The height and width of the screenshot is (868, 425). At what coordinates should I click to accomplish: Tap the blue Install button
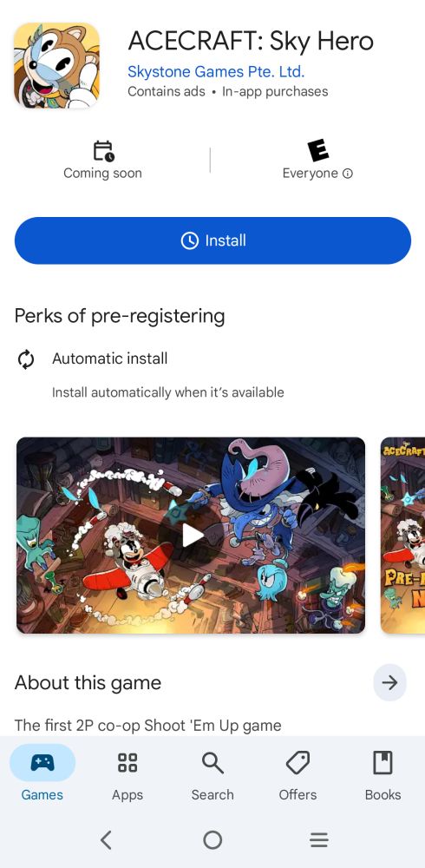pyautogui.click(x=212, y=240)
